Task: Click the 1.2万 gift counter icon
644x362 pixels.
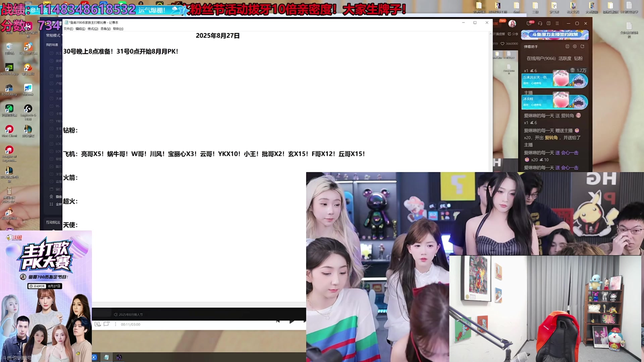Action: click(573, 70)
